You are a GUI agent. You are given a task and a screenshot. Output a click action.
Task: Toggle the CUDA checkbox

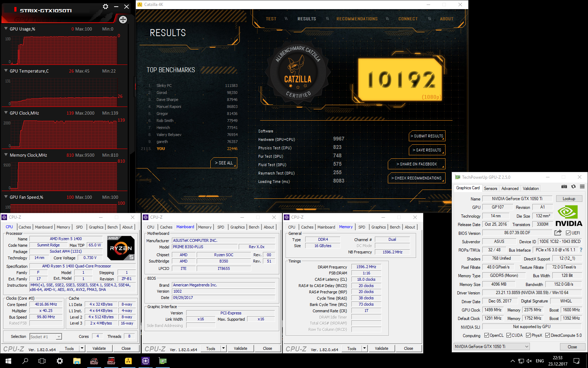coord(509,335)
